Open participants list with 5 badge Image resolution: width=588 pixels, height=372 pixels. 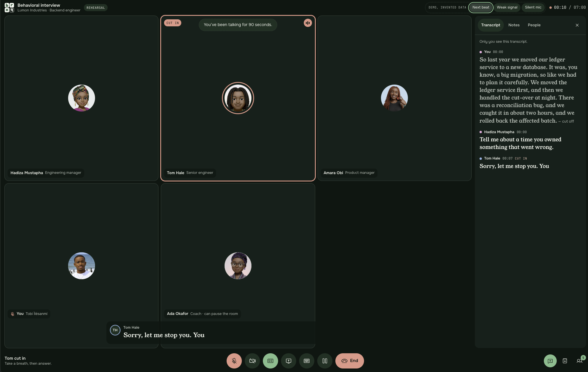tap(579, 361)
